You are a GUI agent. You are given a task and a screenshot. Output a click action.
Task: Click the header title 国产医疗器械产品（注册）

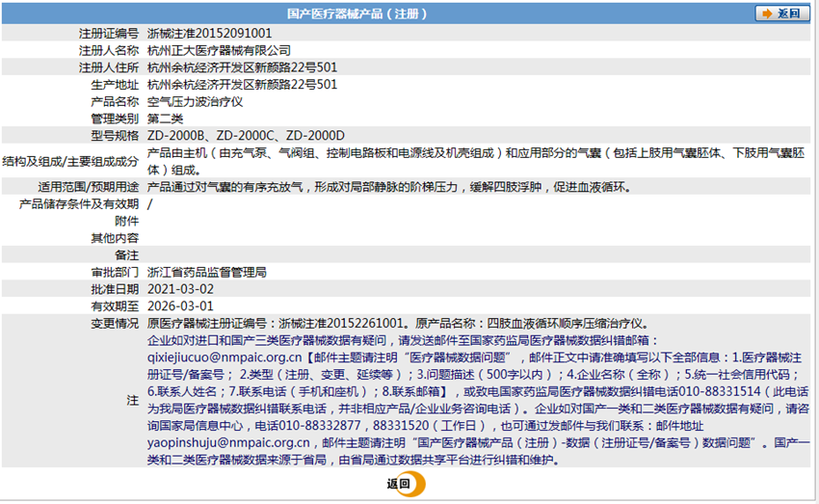pyautogui.click(x=357, y=13)
